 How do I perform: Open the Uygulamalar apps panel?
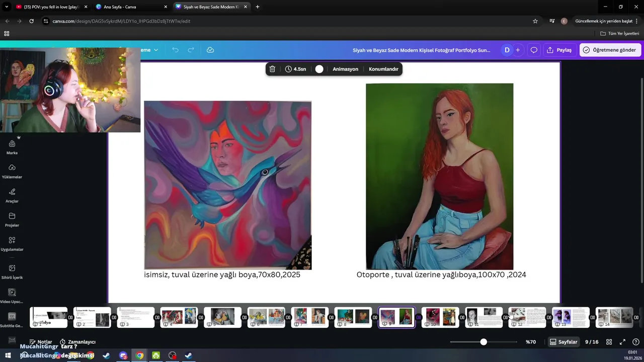tap(12, 244)
